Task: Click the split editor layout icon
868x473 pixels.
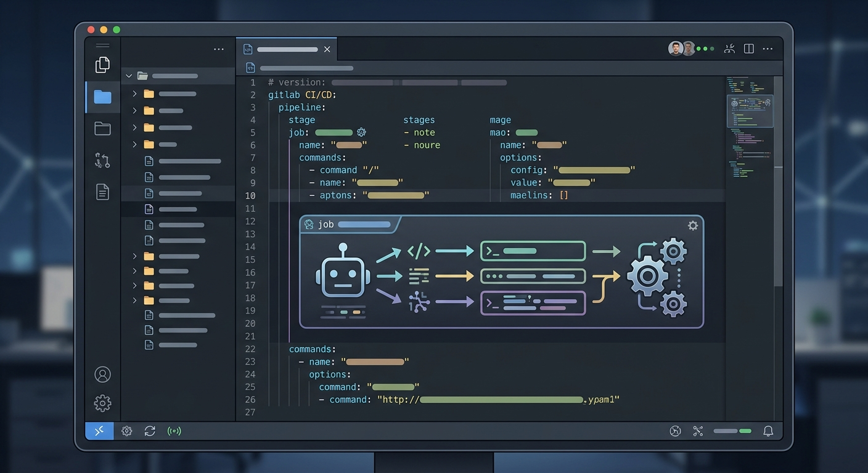Action: [749, 49]
